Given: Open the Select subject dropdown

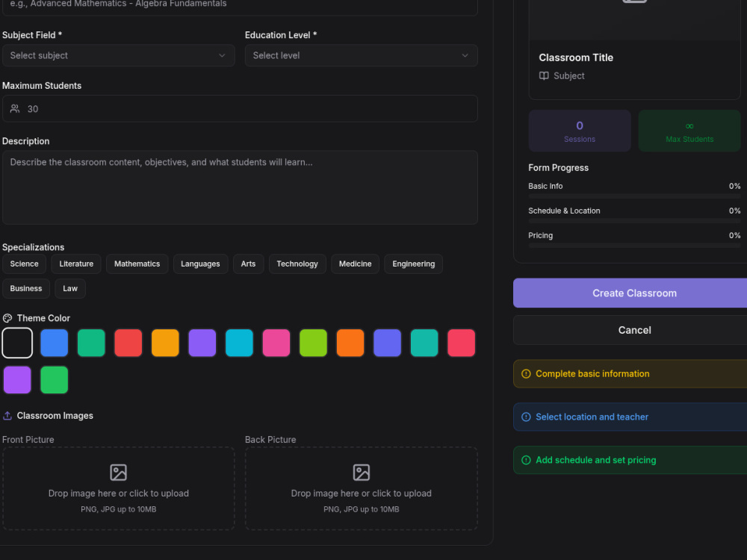Looking at the screenshot, I should (119, 55).
